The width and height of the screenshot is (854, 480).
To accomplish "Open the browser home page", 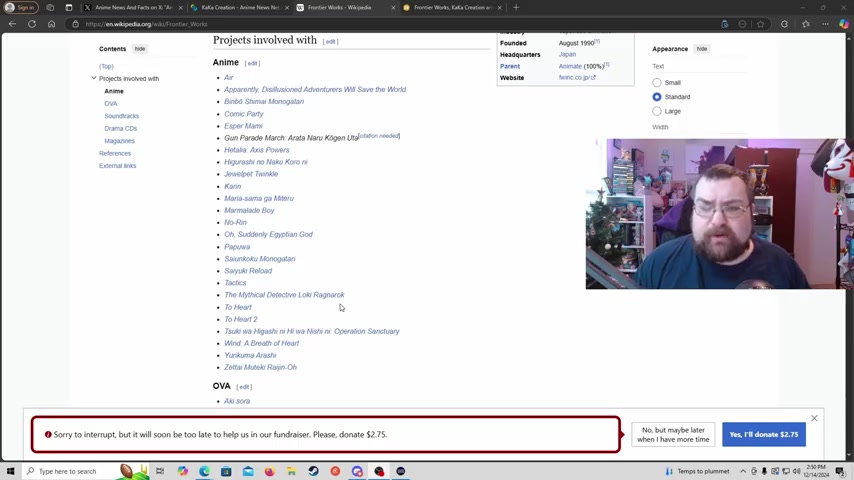I will pos(51,24).
